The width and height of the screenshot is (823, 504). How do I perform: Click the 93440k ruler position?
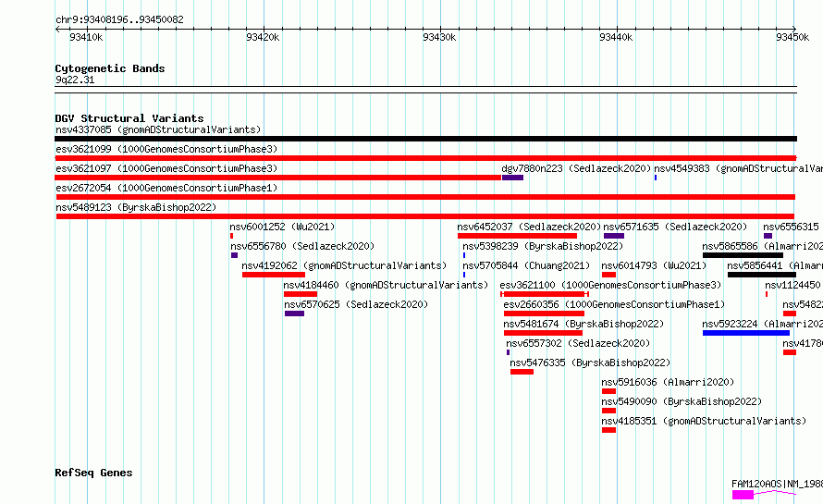(616, 37)
